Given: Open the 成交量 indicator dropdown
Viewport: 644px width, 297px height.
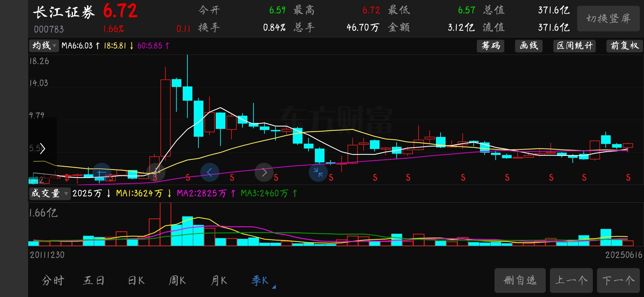Looking at the screenshot, I should pos(50,193).
